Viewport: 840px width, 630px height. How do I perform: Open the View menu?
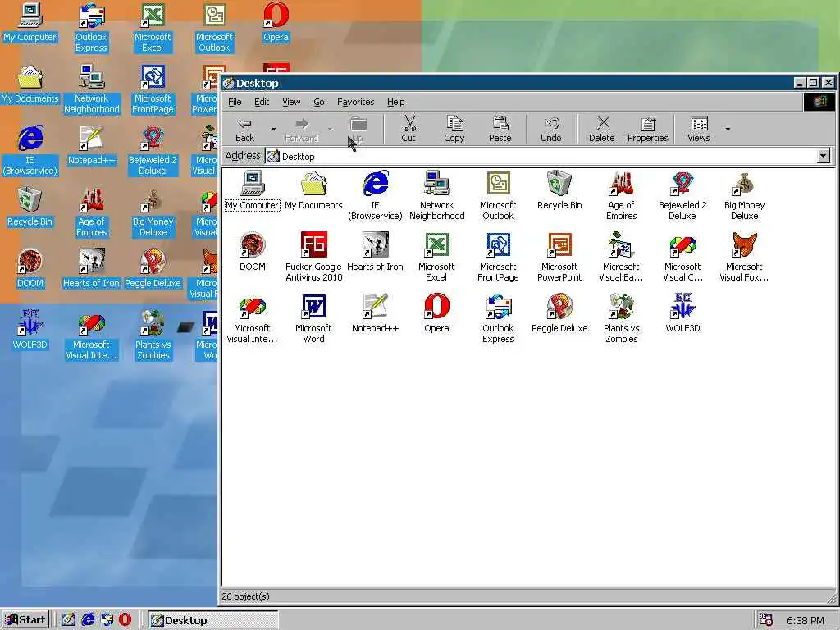[x=291, y=102]
